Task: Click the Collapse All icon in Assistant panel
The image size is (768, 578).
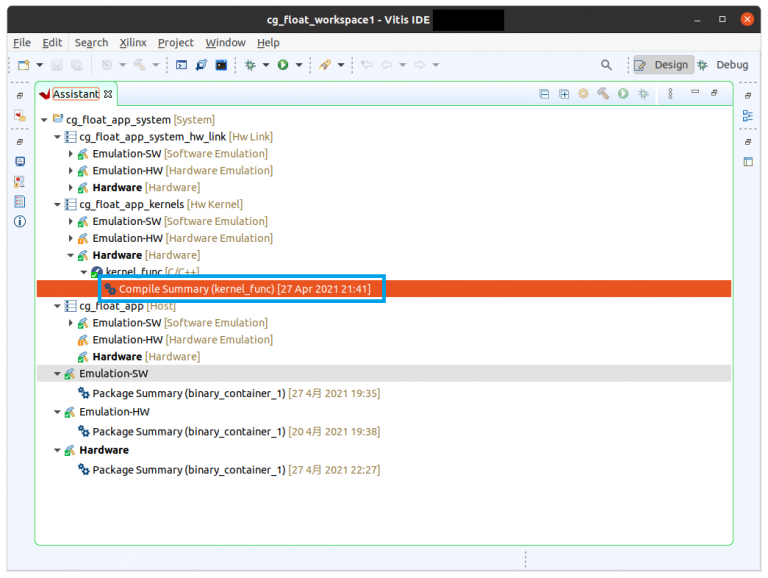Action: coord(544,94)
